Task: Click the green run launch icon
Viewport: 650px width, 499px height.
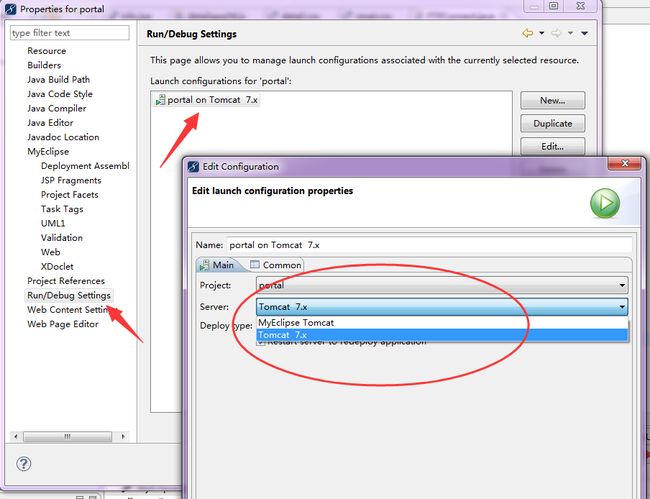Action: coord(605,203)
